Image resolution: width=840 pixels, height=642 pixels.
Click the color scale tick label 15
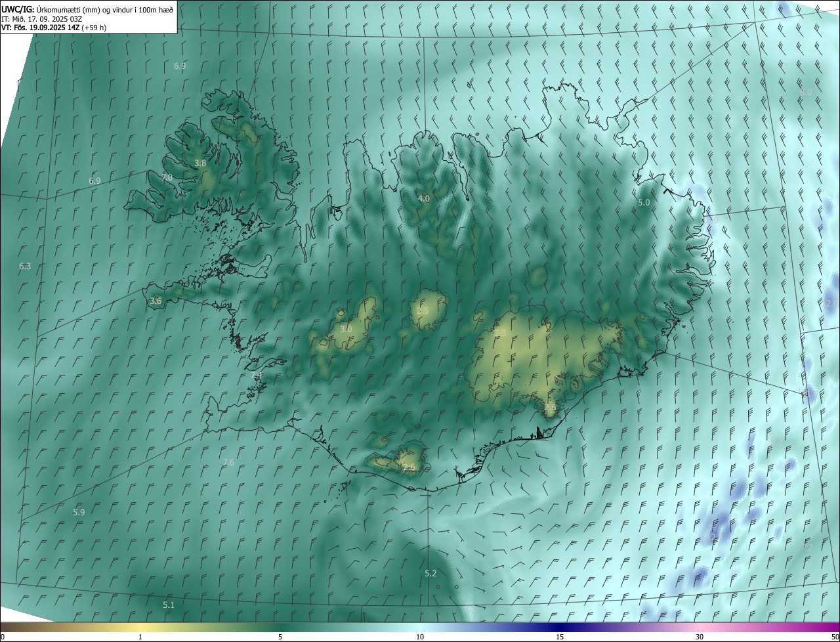point(560,637)
